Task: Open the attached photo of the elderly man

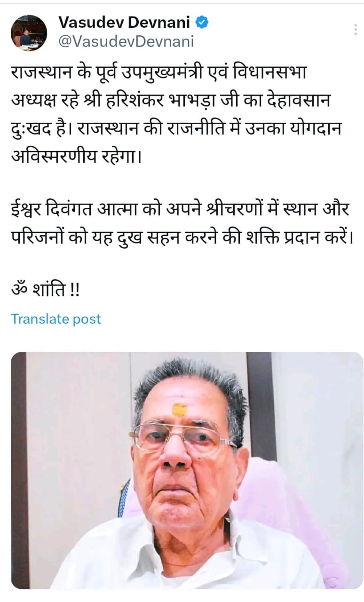Action: click(187, 470)
